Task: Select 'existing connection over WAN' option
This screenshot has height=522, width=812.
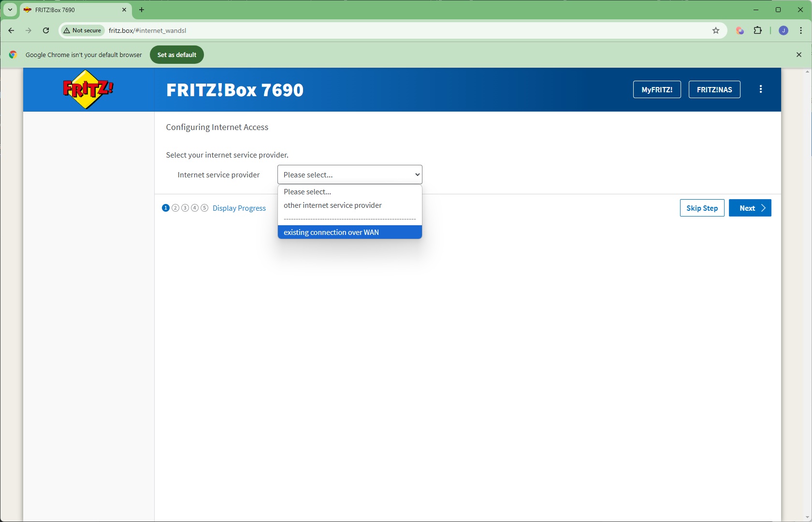Action: click(x=350, y=232)
